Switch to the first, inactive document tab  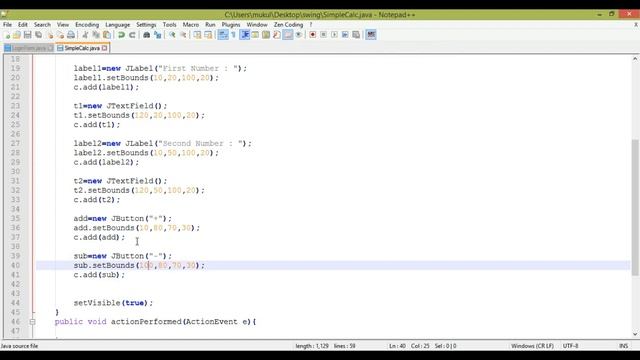(x=28, y=48)
